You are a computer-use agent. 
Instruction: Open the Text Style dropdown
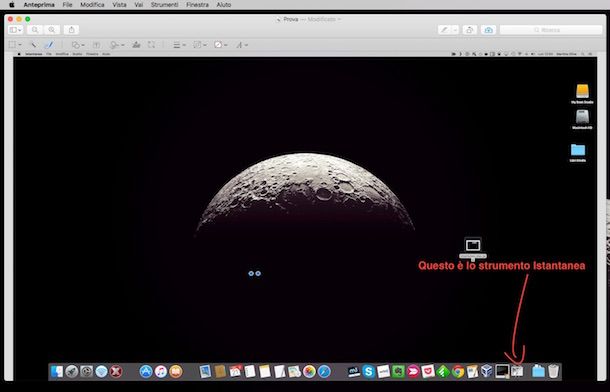click(242, 45)
